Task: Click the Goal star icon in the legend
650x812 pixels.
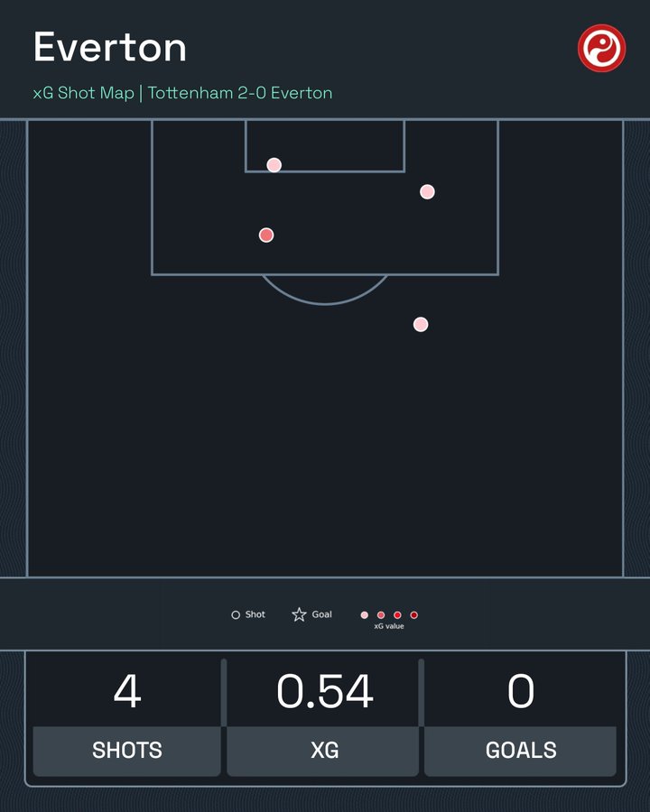Action: tap(299, 615)
